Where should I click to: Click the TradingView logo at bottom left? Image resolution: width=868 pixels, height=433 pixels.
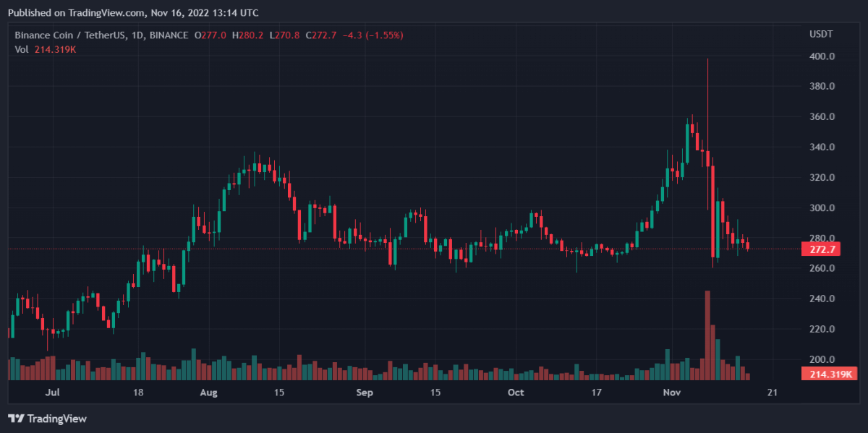(47, 419)
